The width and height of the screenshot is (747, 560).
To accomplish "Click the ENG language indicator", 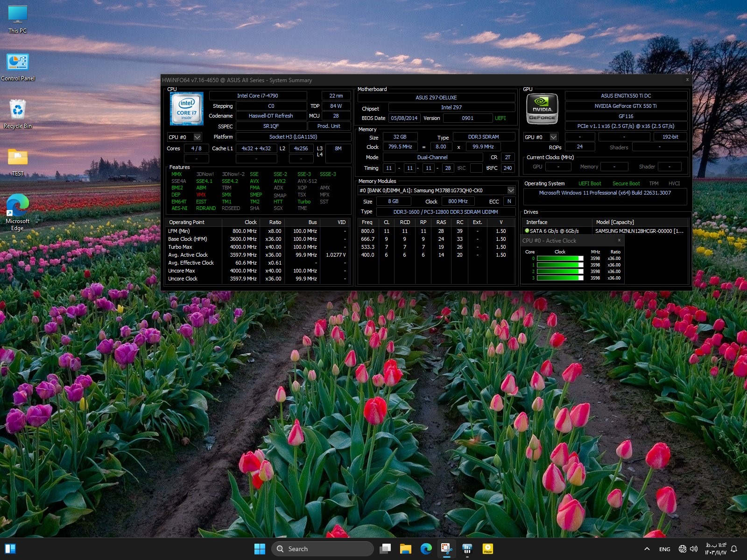I will tap(664, 549).
